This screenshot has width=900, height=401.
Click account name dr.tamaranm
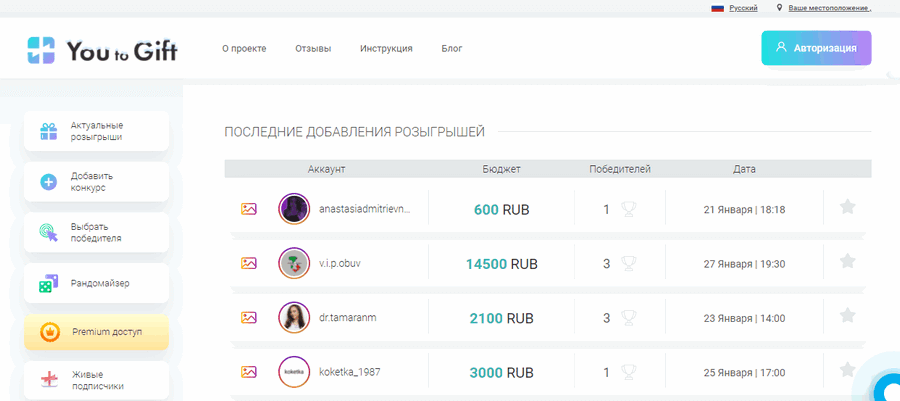tap(348, 318)
